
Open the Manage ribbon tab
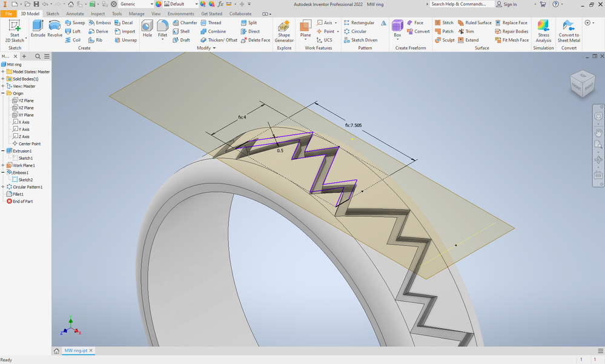coord(136,13)
